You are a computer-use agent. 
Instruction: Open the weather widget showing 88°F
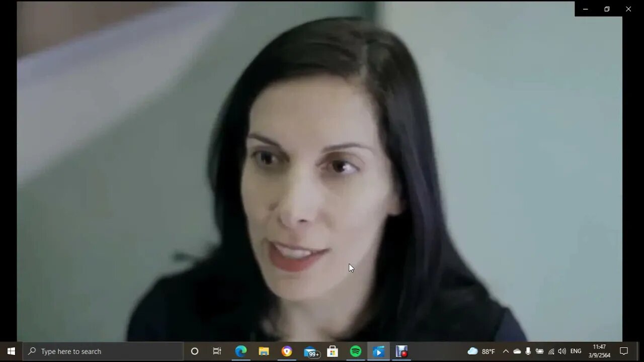[x=481, y=351]
